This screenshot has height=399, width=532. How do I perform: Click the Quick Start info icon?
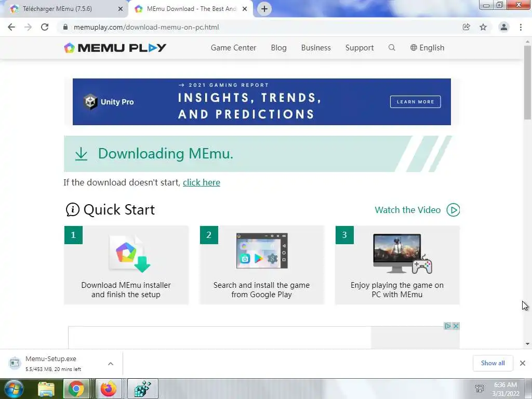coord(72,210)
